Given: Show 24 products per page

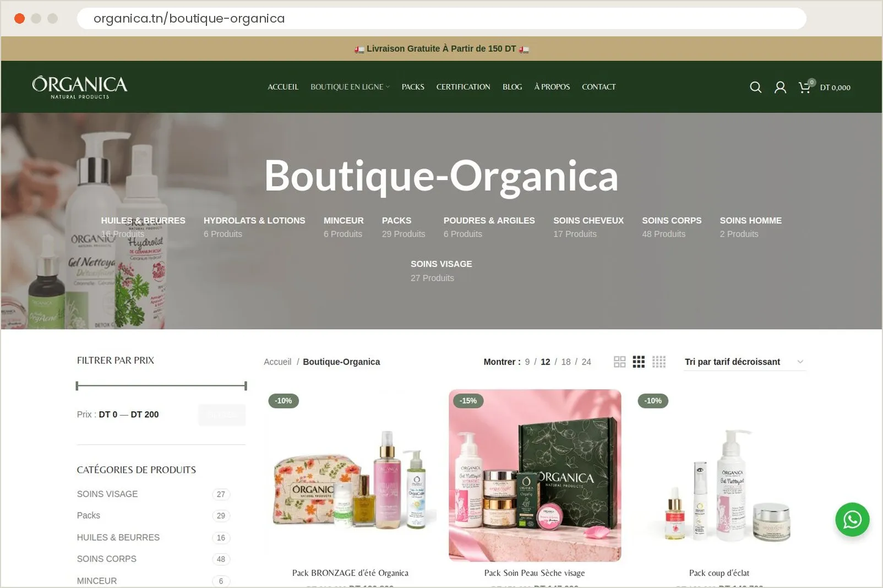Looking at the screenshot, I should point(586,362).
